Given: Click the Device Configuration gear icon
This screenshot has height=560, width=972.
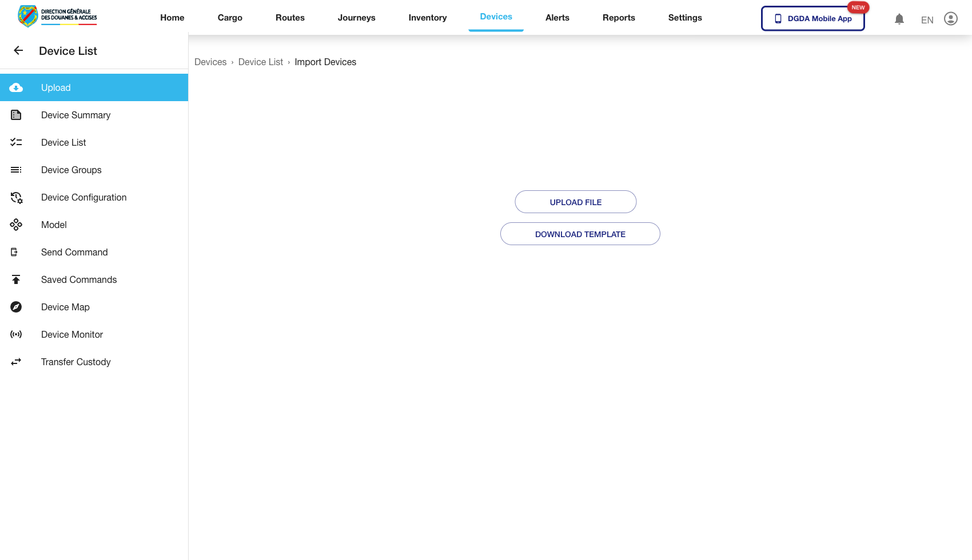Looking at the screenshot, I should pos(16,198).
